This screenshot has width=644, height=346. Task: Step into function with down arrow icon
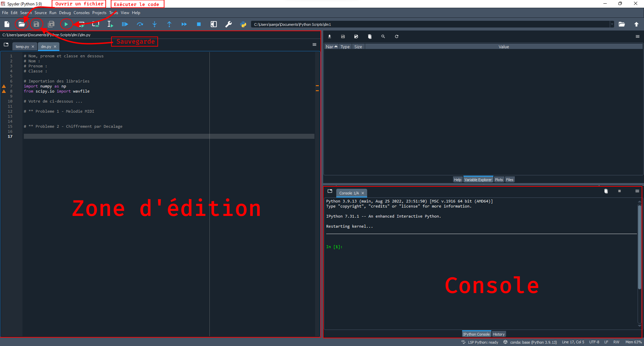[154, 24]
